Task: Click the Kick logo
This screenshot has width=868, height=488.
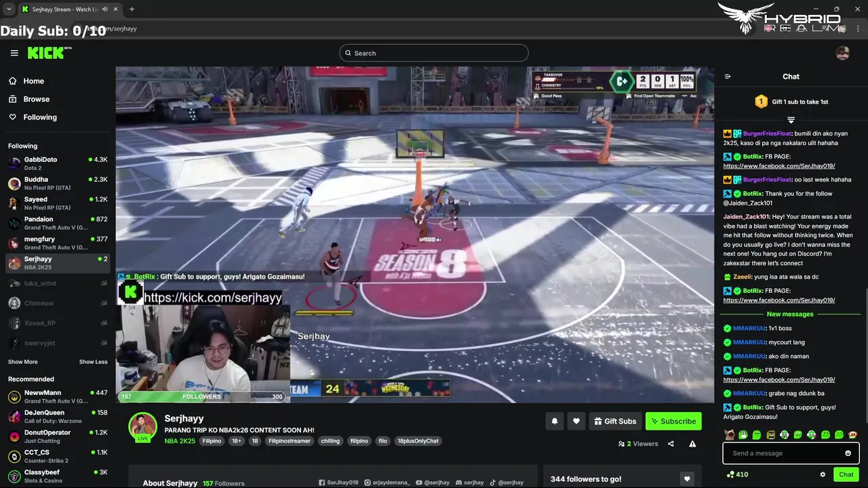Action: [50, 53]
